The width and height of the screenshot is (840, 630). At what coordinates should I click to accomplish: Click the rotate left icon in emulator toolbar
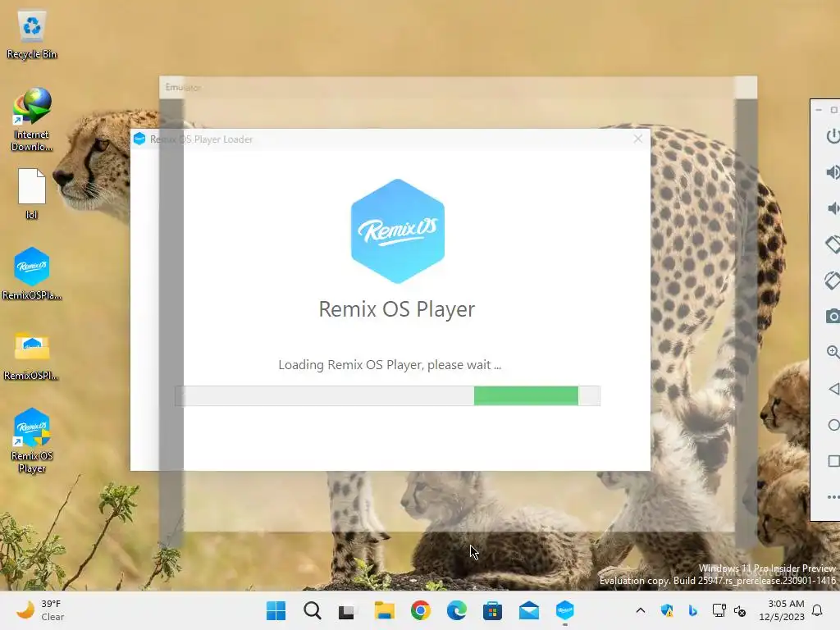pos(833,244)
